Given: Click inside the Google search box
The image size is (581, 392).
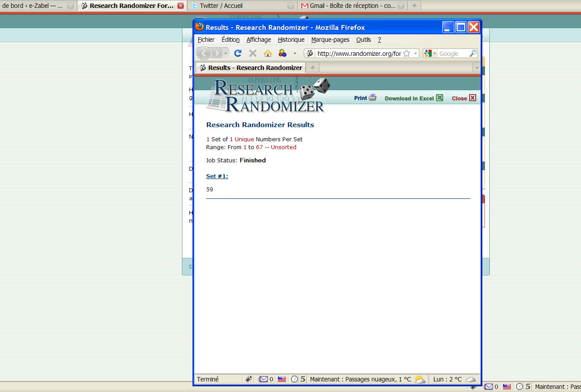Looking at the screenshot, I should [x=453, y=54].
